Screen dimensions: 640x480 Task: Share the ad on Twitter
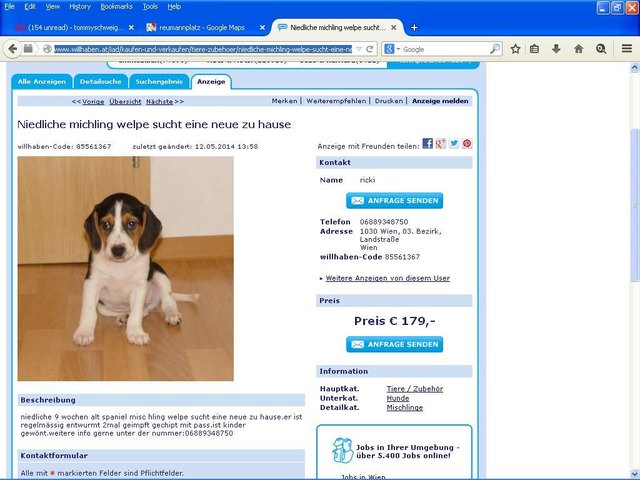(454, 144)
